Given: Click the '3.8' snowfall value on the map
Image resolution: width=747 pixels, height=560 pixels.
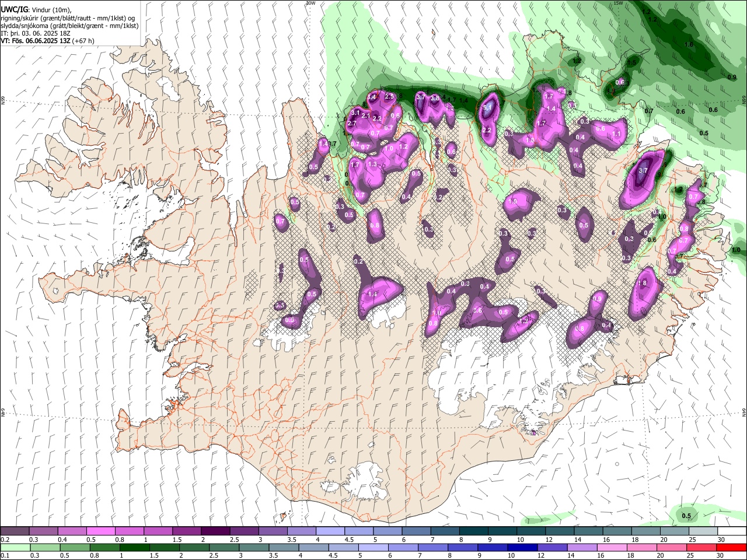Looking at the screenshot, I should [x=435, y=99].
